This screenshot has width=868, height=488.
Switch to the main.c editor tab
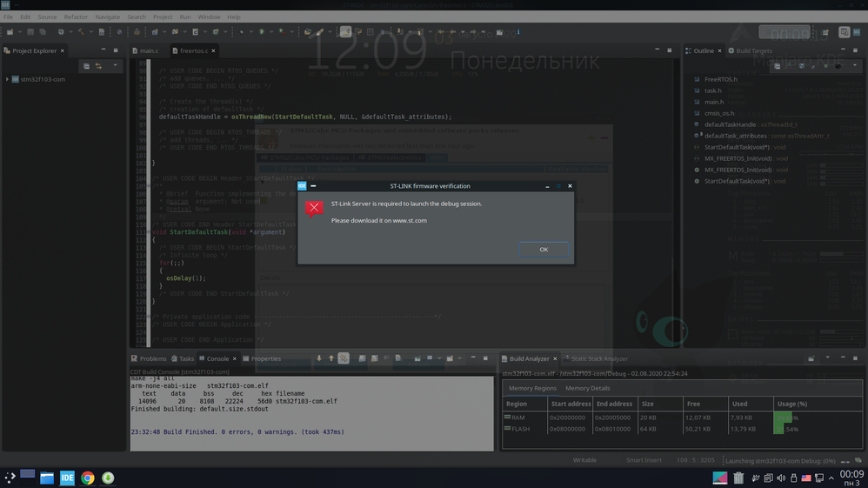(x=149, y=51)
